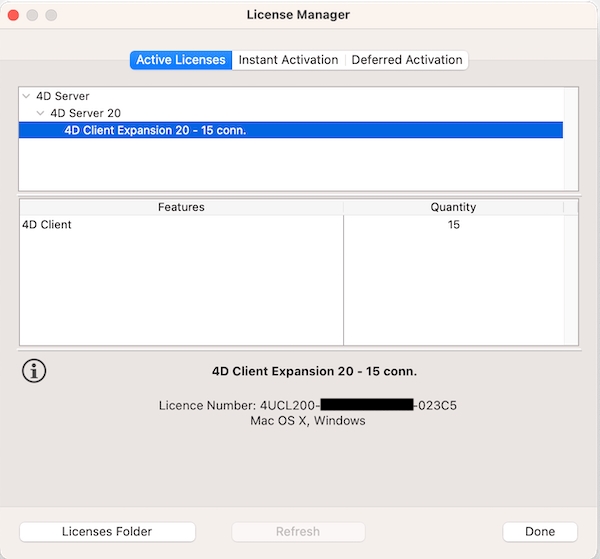Open the Instant Activation tab
Screen dimensions: 600x559
click(288, 60)
